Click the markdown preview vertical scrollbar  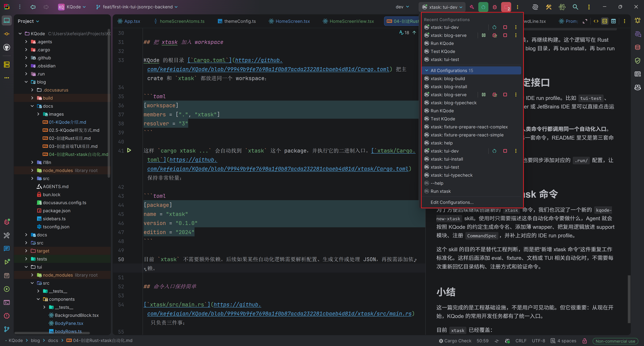629,299
